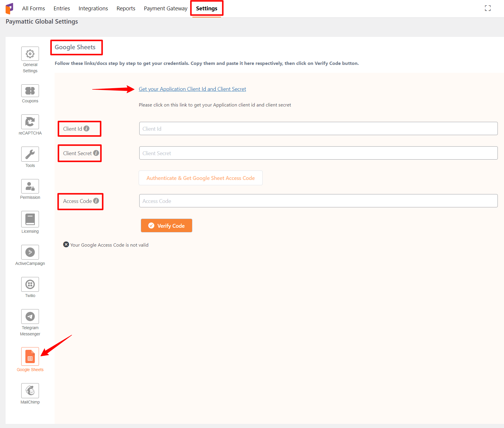This screenshot has height=428, width=504.
Task: Click 'Your Google Access Code is not valid' message
Action: pos(109,245)
